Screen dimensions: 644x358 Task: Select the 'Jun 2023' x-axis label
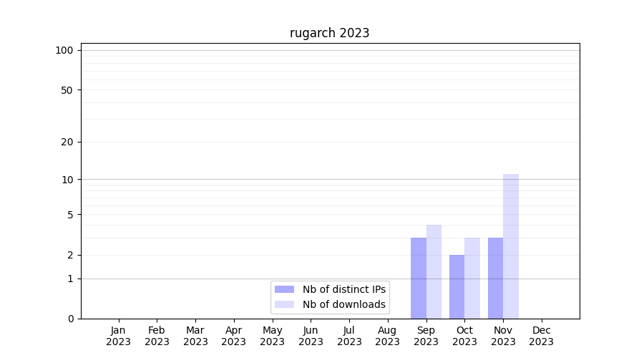click(311, 336)
